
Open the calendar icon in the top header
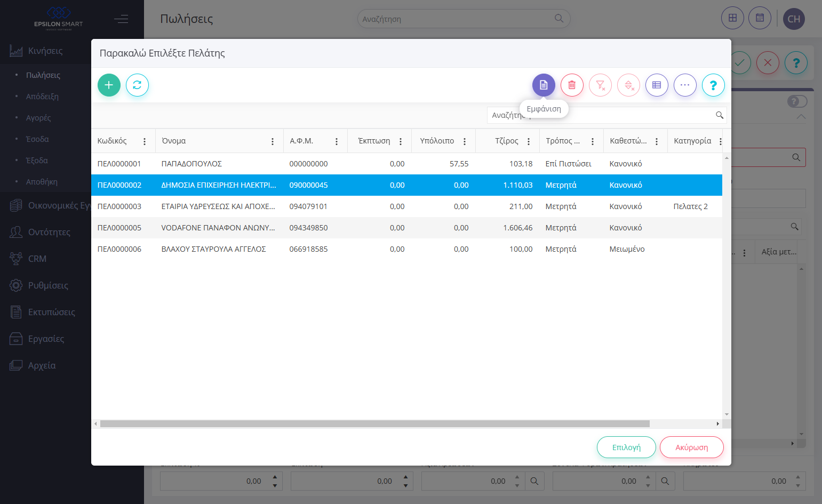click(x=760, y=18)
